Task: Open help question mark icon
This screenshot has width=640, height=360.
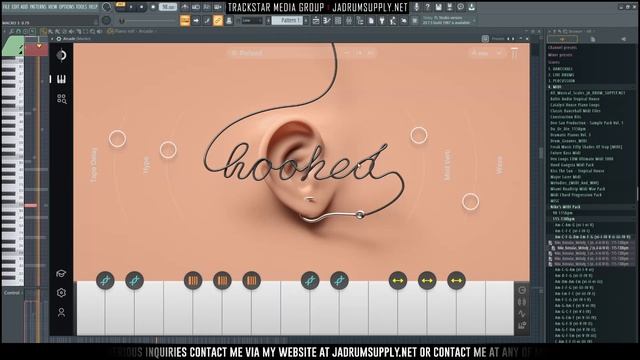Action: (x=427, y=7)
